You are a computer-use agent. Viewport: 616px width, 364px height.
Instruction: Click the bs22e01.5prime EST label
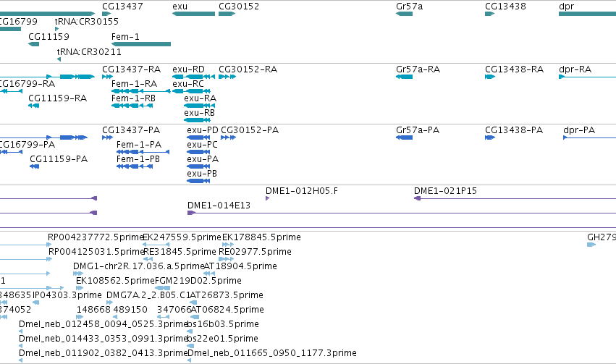pyautogui.click(x=222, y=339)
